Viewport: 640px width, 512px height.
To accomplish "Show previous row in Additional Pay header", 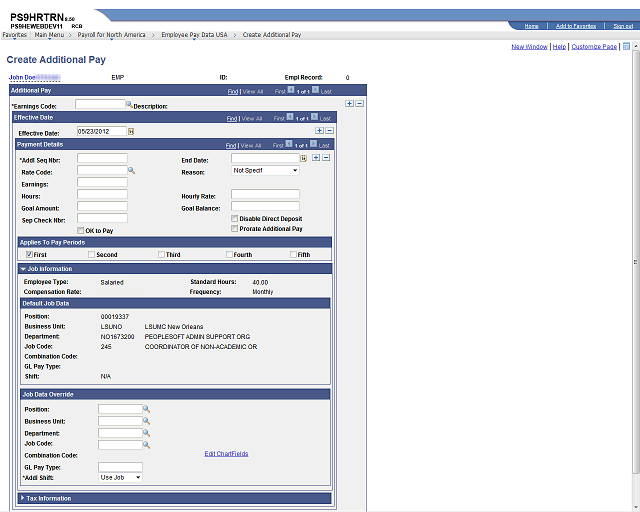I will [x=291, y=90].
